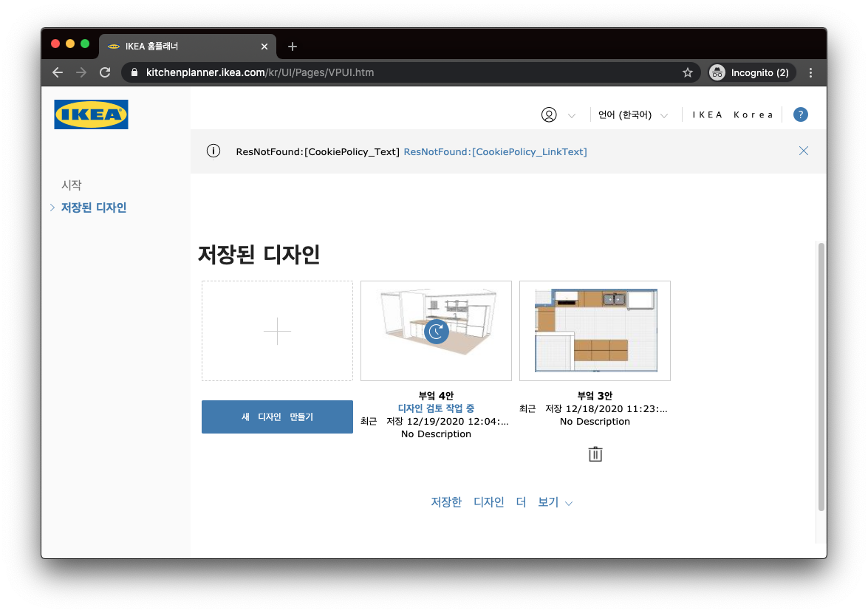868x613 pixels.
Task: Close the IKEA 홈플래너 tab
Action: (x=264, y=47)
